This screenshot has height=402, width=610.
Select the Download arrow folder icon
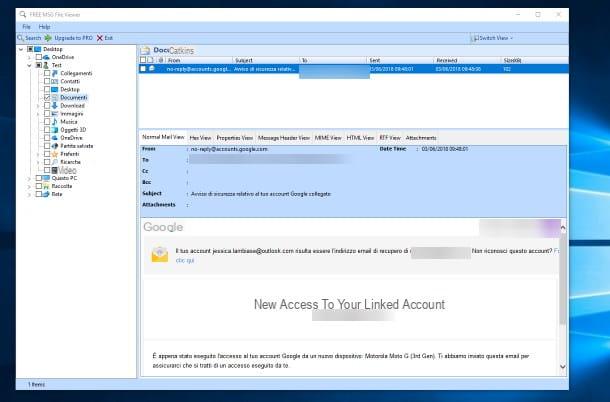55,105
